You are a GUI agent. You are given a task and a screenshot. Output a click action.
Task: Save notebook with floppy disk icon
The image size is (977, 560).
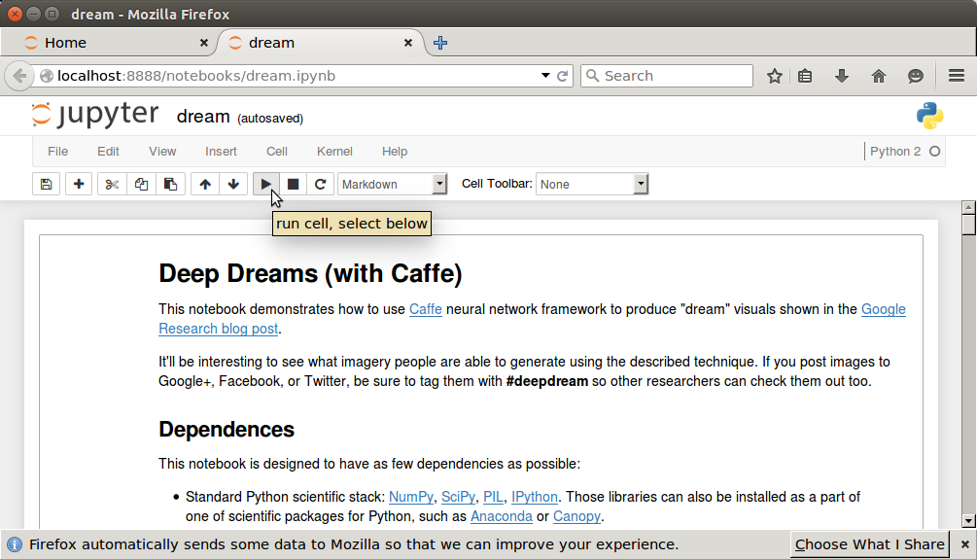[x=46, y=184]
